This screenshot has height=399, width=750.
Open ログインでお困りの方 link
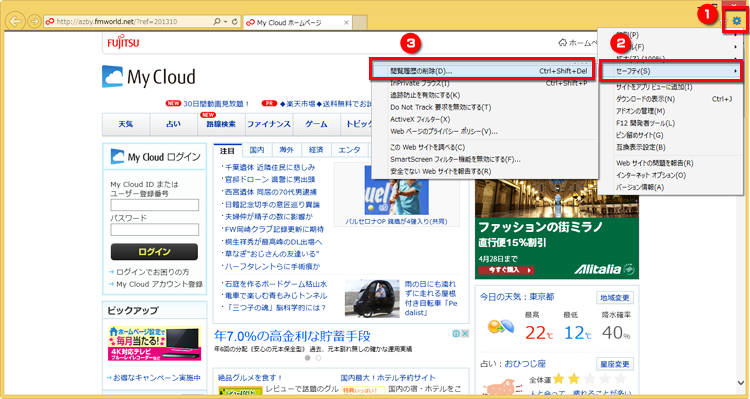[x=153, y=272]
